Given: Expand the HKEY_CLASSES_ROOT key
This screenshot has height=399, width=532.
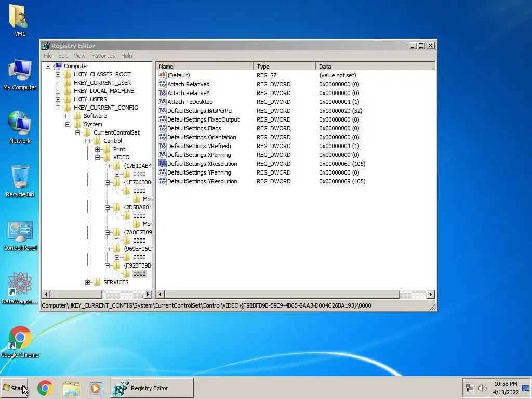Looking at the screenshot, I should 58,74.
